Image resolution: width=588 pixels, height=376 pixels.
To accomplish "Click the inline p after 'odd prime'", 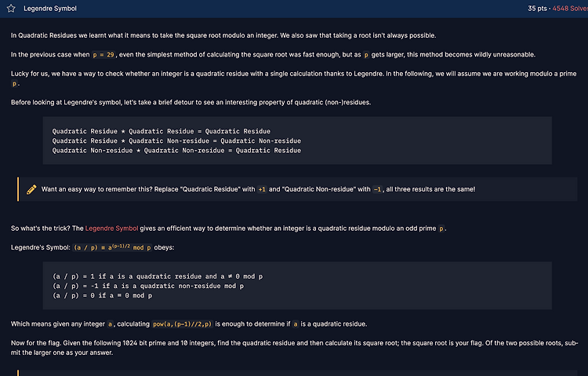I will click(441, 228).
